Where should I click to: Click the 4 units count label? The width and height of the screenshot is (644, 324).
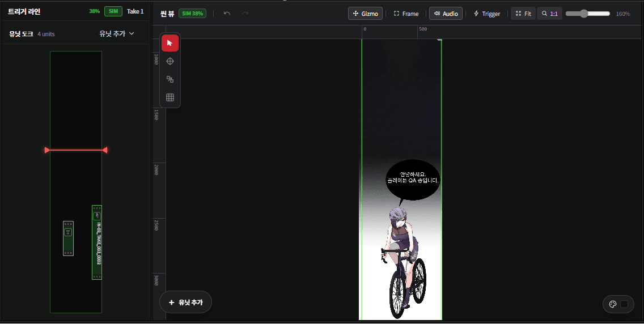click(x=46, y=34)
